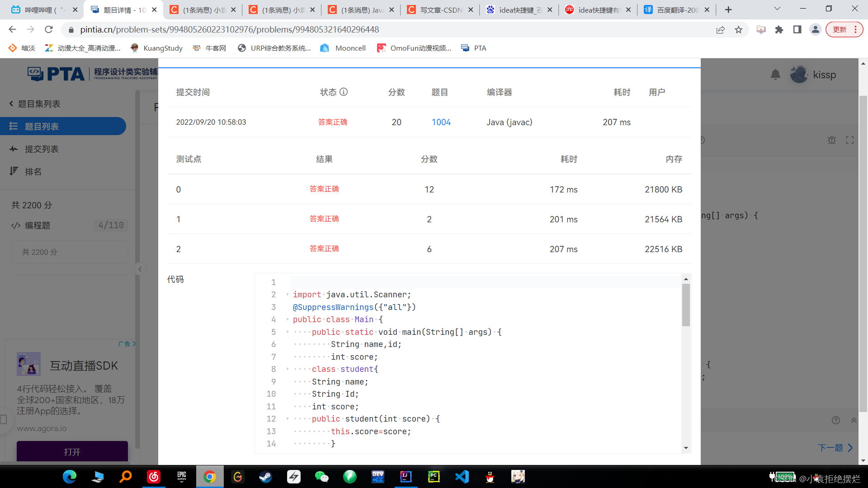Image resolution: width=868 pixels, height=488 pixels.
Task: Click the status info circle icon
Action: click(x=344, y=92)
